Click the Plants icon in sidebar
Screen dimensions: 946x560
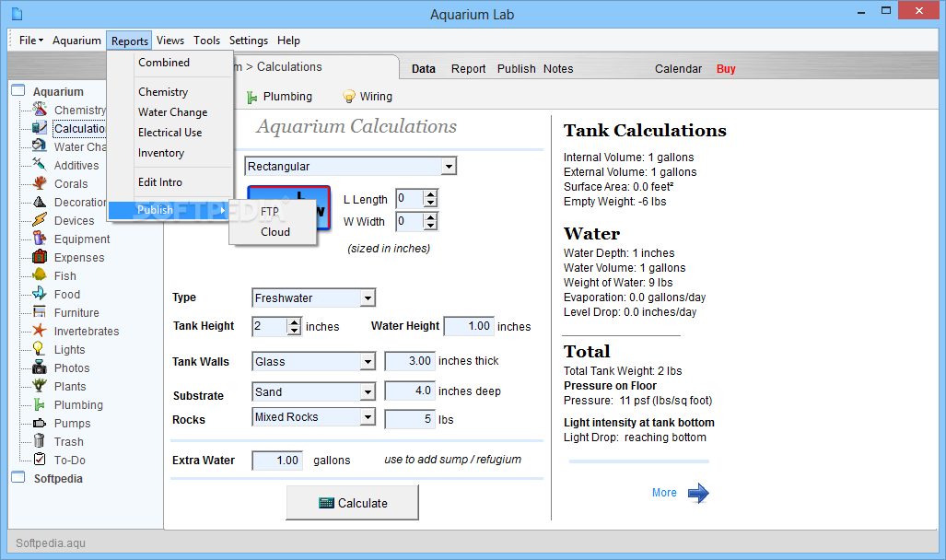(40, 386)
